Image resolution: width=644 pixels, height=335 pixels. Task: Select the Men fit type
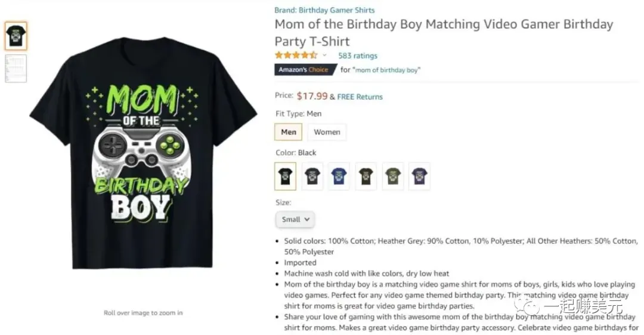click(289, 132)
